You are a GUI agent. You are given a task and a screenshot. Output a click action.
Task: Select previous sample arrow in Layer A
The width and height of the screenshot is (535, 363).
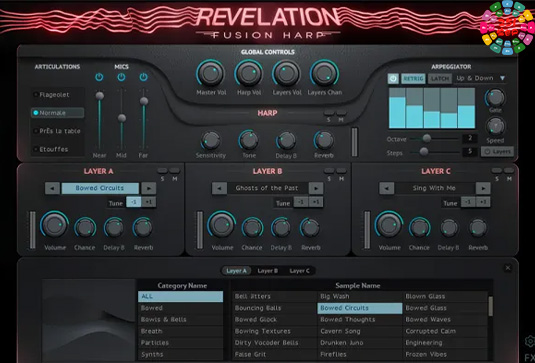click(52, 188)
